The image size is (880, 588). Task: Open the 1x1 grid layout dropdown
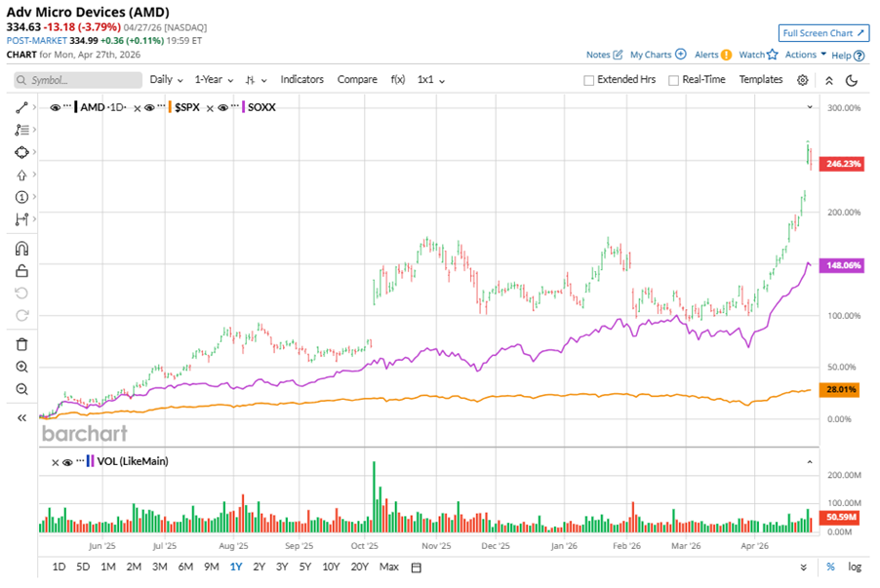tap(431, 80)
